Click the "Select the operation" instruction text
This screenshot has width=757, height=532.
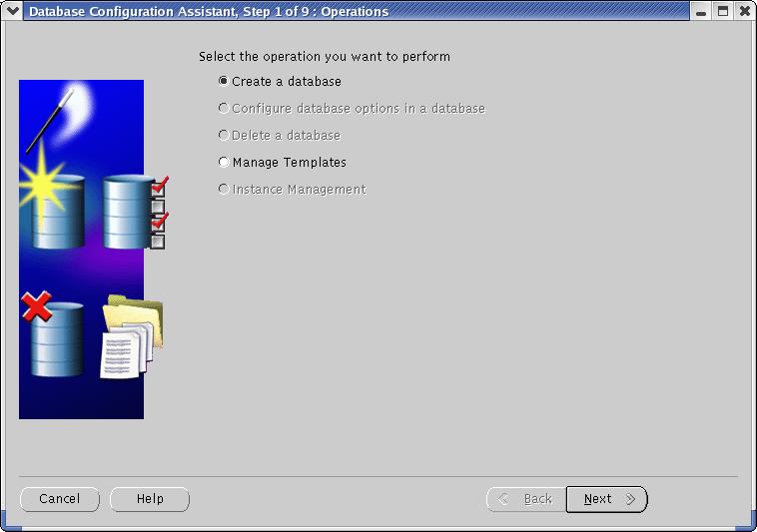coord(325,57)
